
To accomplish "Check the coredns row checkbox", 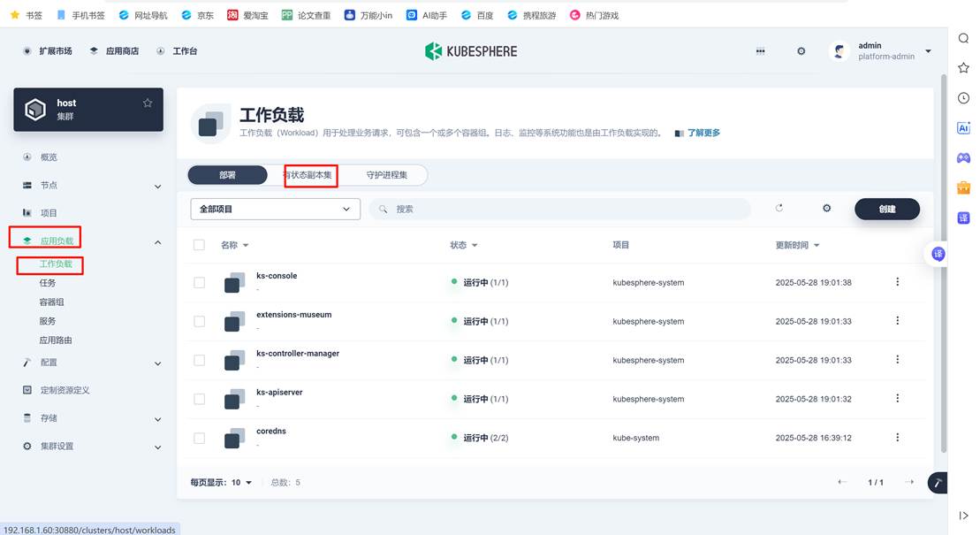I will pyautogui.click(x=199, y=438).
